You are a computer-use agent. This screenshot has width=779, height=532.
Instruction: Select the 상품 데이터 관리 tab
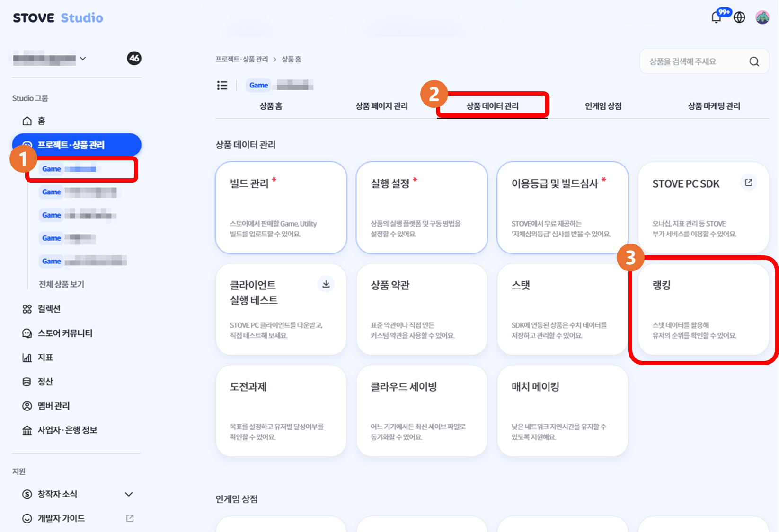(x=492, y=106)
